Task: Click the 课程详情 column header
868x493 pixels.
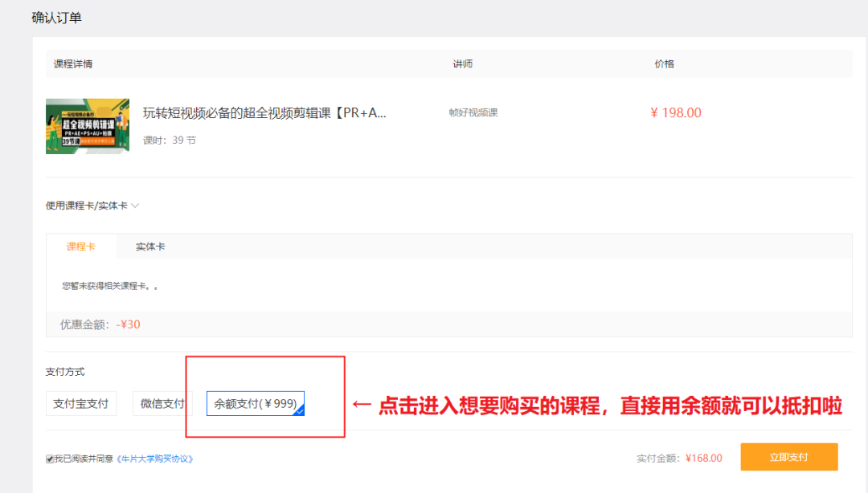Action: click(73, 63)
